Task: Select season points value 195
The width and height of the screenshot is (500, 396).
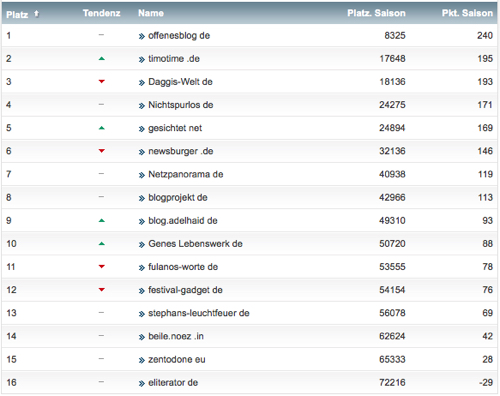Action: [485, 59]
